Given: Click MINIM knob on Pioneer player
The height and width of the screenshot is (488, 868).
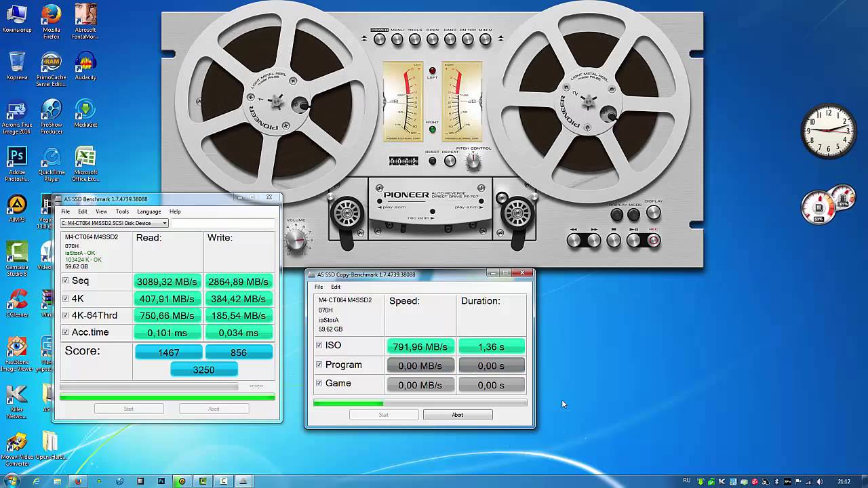Looking at the screenshot, I should pyautogui.click(x=486, y=40).
